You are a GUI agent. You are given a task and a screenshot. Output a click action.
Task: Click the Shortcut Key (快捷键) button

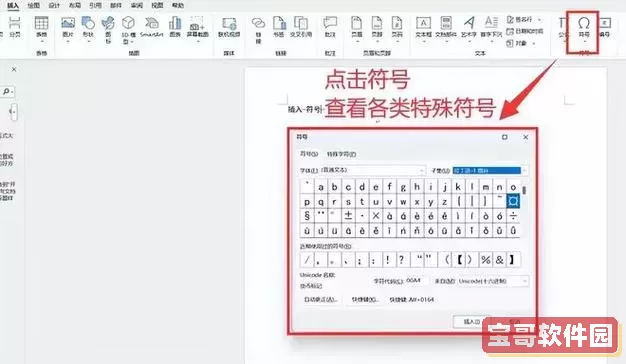[365, 299]
